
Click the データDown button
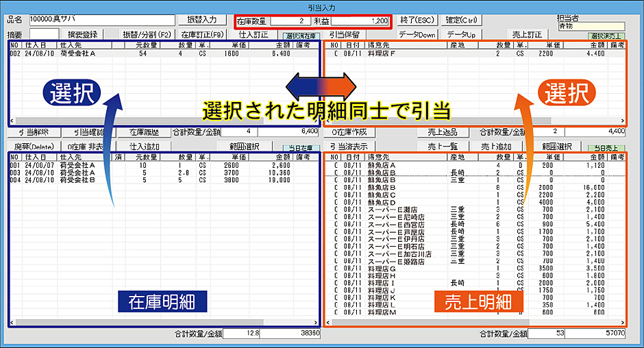[x=417, y=34]
